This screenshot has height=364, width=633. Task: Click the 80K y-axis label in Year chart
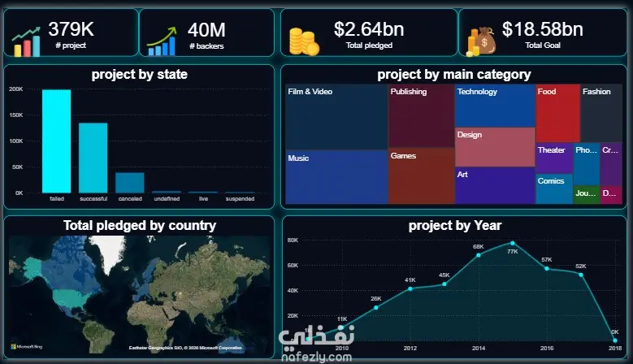293,240
